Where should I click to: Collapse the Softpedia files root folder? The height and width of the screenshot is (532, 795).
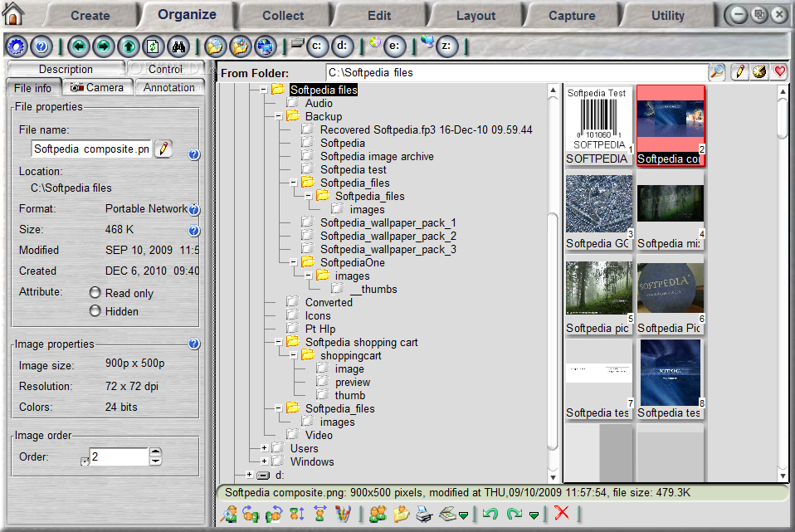tap(264, 90)
